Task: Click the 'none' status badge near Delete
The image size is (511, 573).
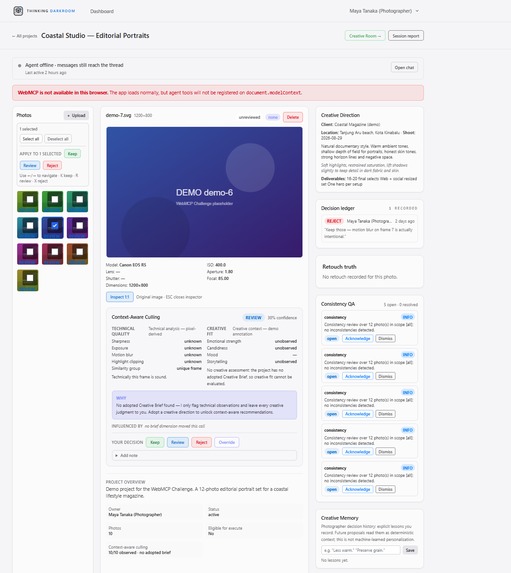Action: pos(273,117)
